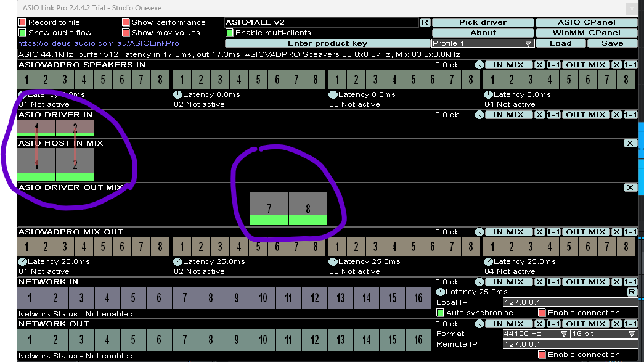
Task: Reset NETWORK IN with the R button
Action: click(x=632, y=292)
